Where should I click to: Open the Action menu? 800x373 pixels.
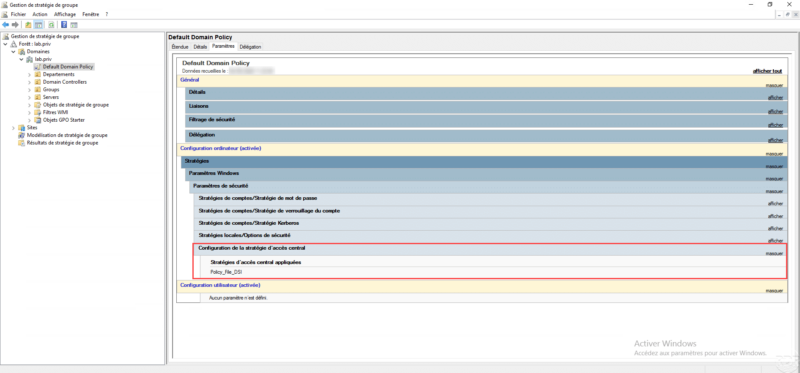click(40, 15)
